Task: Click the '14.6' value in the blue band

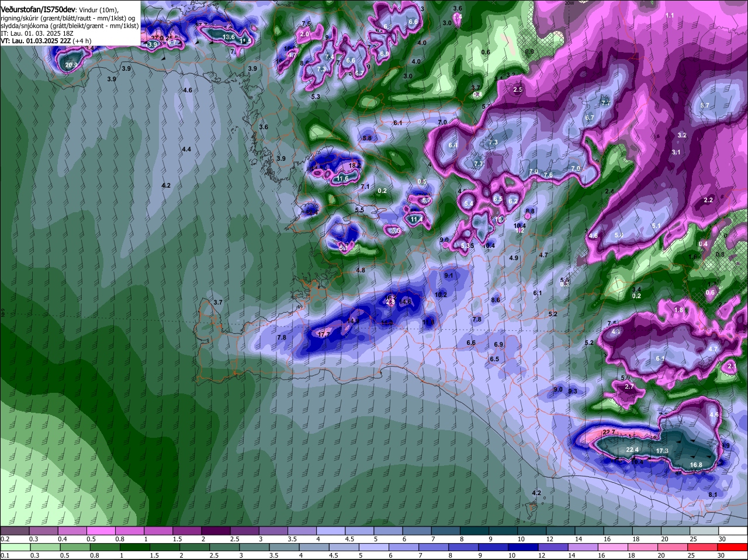Action: (x=406, y=302)
